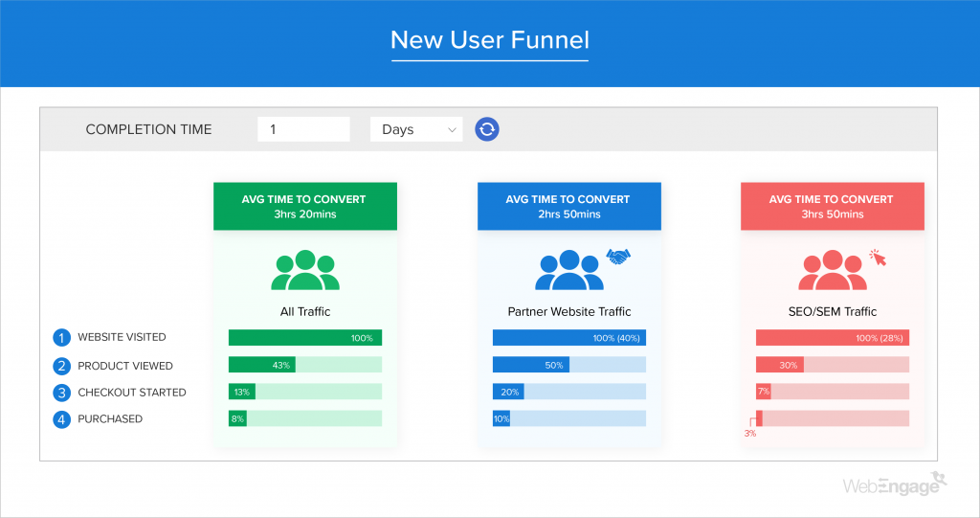Click the step 3 number badge
Screen dimensions: 980x518
61,393
